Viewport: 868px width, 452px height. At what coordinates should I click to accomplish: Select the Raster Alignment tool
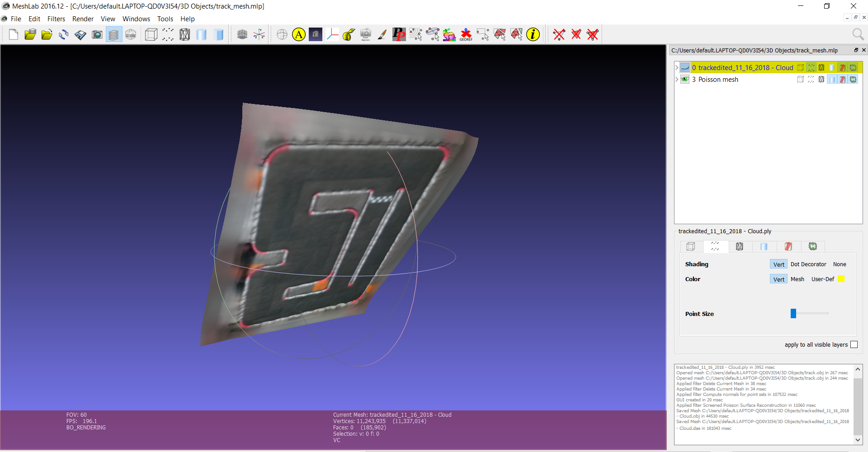(x=365, y=35)
